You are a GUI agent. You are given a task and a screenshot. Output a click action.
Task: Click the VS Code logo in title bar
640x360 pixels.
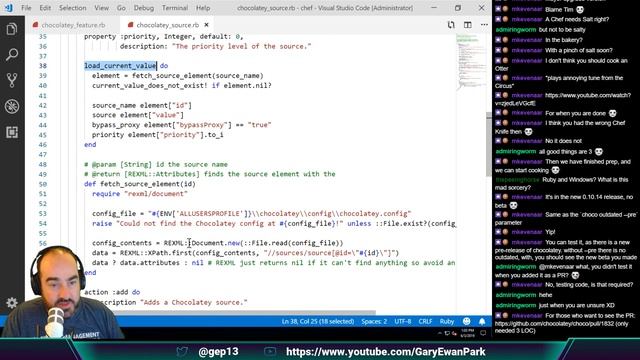click(x=8, y=8)
